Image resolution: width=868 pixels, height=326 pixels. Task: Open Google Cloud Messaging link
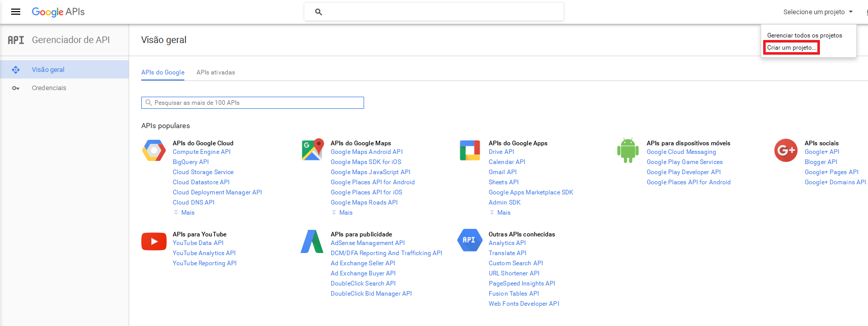tap(682, 152)
